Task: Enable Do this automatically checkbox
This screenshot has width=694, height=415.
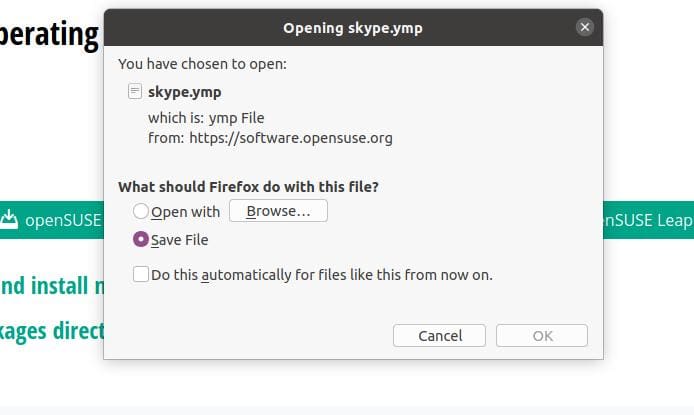Action: pyautogui.click(x=141, y=274)
